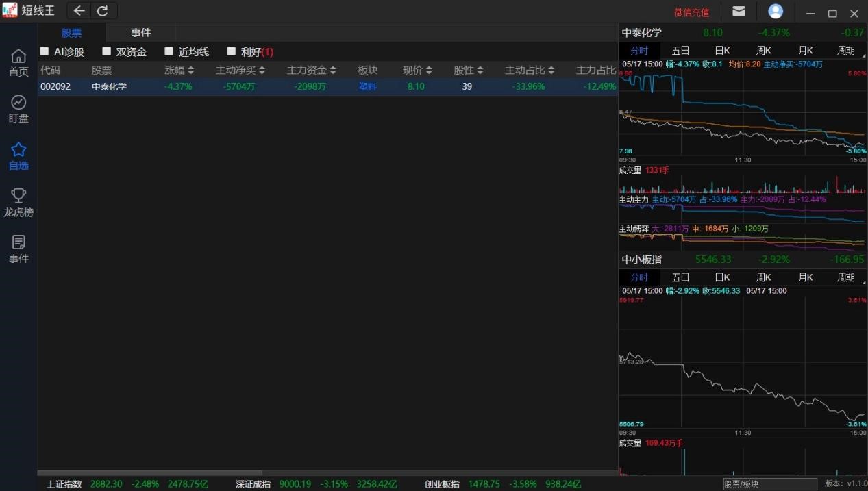
Task: Click 微信充值 recharge link
Action: [x=692, y=12]
